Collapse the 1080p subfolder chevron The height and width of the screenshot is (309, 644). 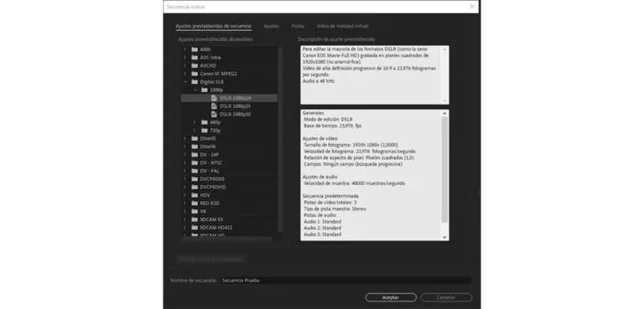click(x=195, y=90)
